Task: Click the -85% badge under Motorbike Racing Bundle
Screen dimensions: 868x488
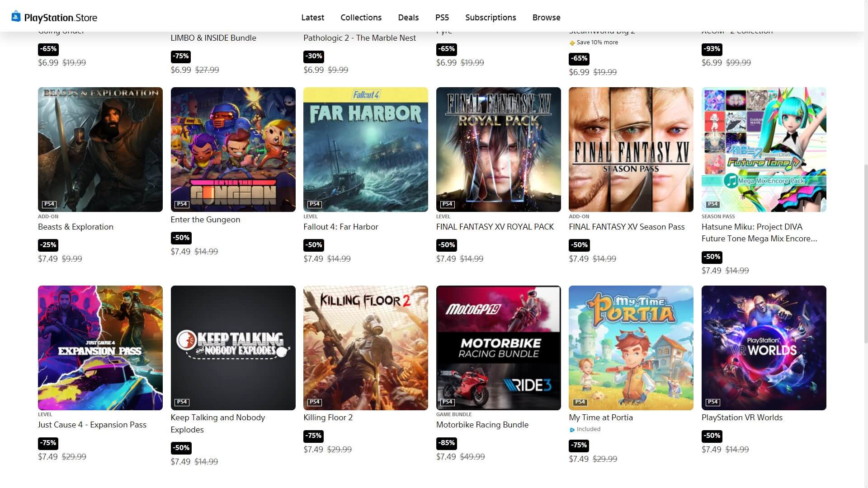Action: point(447,443)
